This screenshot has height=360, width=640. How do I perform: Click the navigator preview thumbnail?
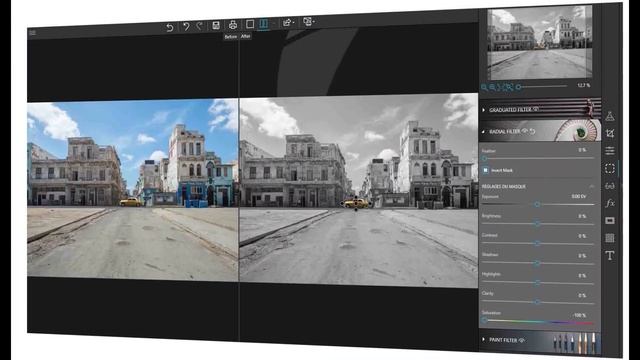pyautogui.click(x=540, y=43)
